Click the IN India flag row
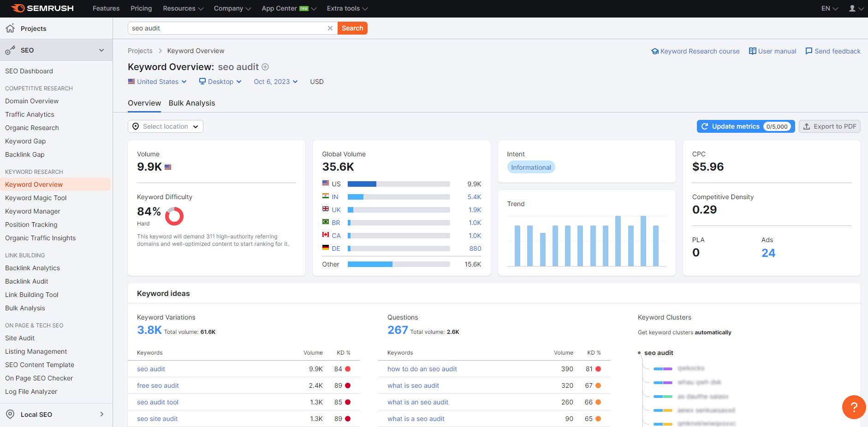This screenshot has height=427, width=868. (402, 197)
